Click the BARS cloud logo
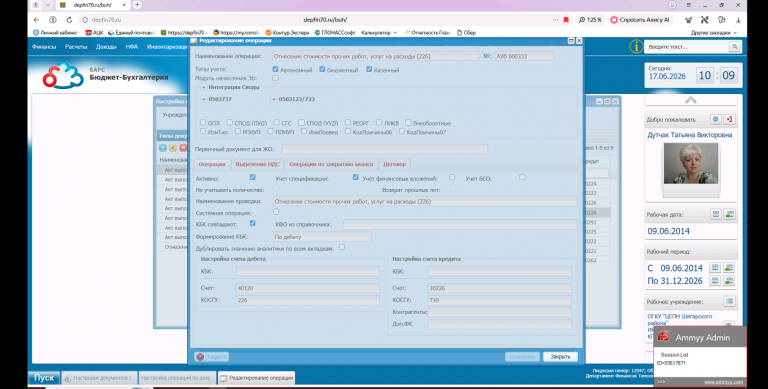Viewport: 768px width, 389px height. [x=63, y=75]
